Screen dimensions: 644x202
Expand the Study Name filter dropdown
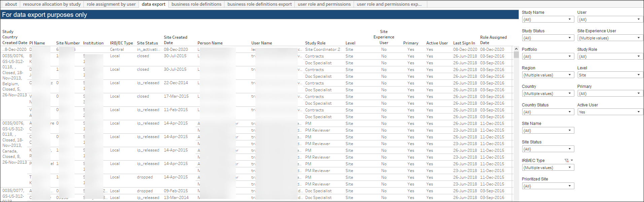click(548, 20)
